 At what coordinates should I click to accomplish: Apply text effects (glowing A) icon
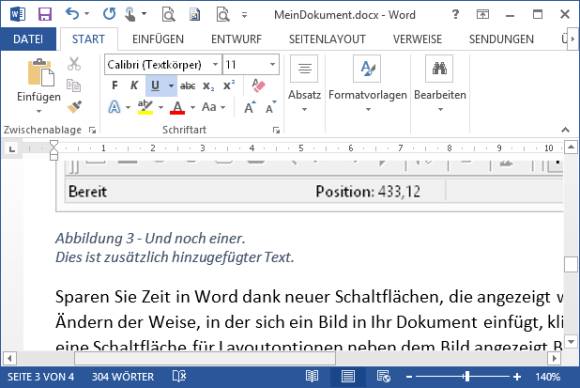[x=114, y=107]
